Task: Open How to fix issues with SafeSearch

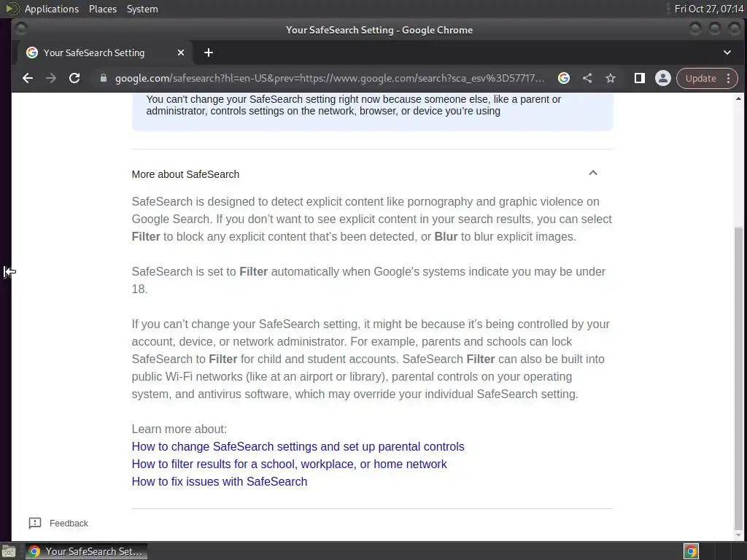Action: coord(220,481)
